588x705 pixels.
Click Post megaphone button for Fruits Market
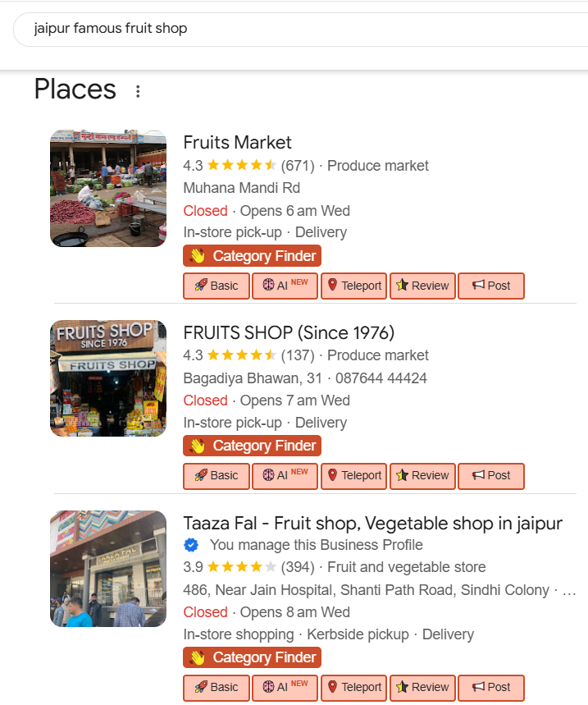[x=490, y=286]
